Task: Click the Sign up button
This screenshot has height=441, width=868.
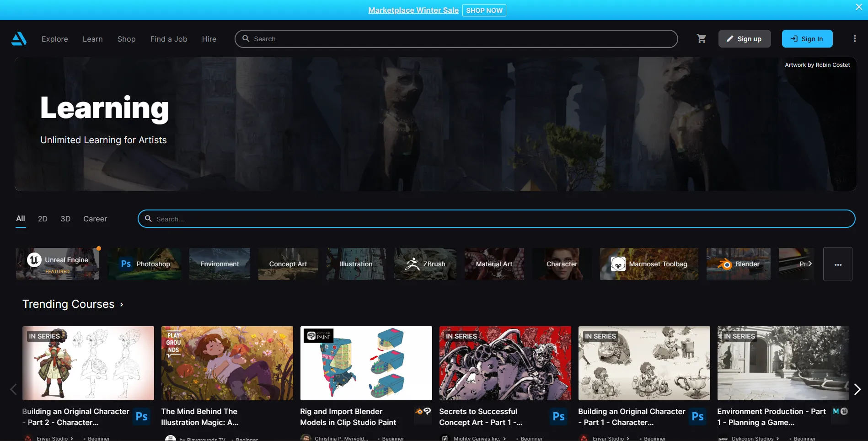Action: click(x=744, y=39)
